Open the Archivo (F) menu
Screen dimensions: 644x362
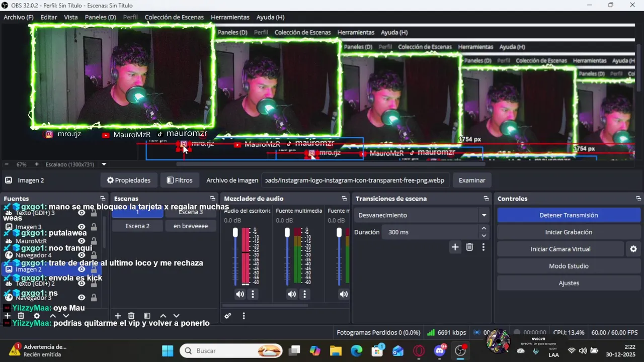(19, 17)
